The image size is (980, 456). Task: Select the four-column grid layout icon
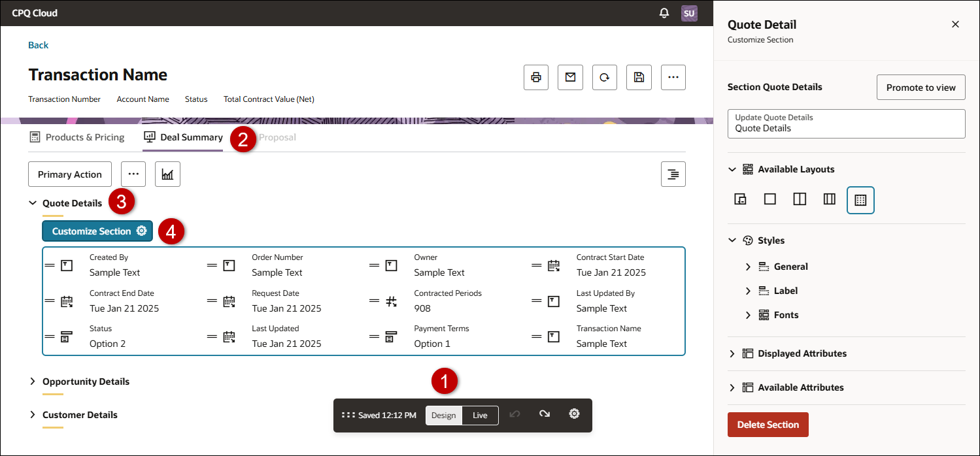(860, 200)
